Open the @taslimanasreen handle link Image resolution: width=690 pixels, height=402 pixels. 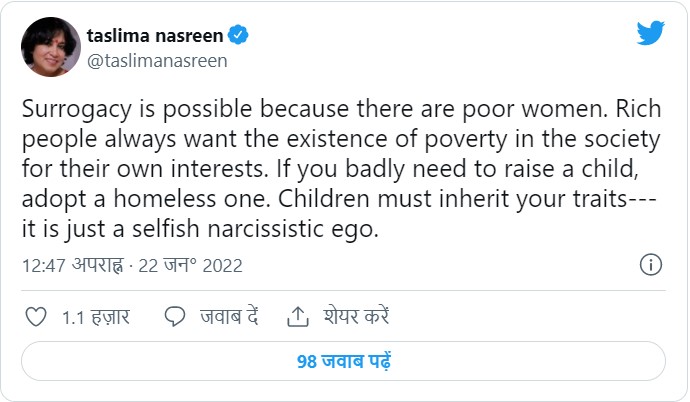coord(157,61)
